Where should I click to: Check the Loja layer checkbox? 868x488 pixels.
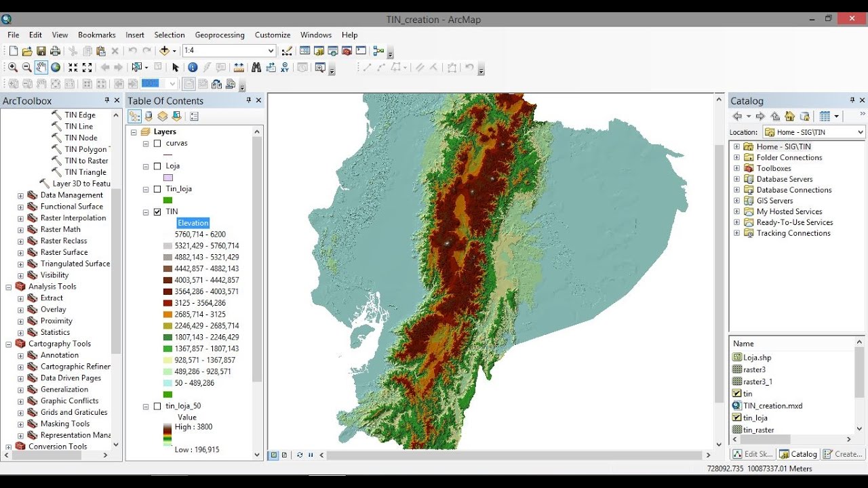tap(157, 166)
